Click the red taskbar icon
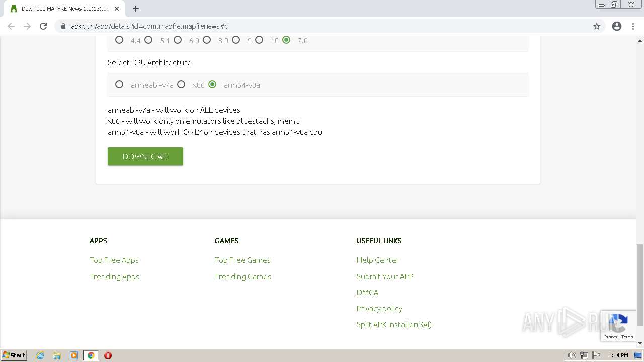The image size is (644, 362). click(108, 355)
